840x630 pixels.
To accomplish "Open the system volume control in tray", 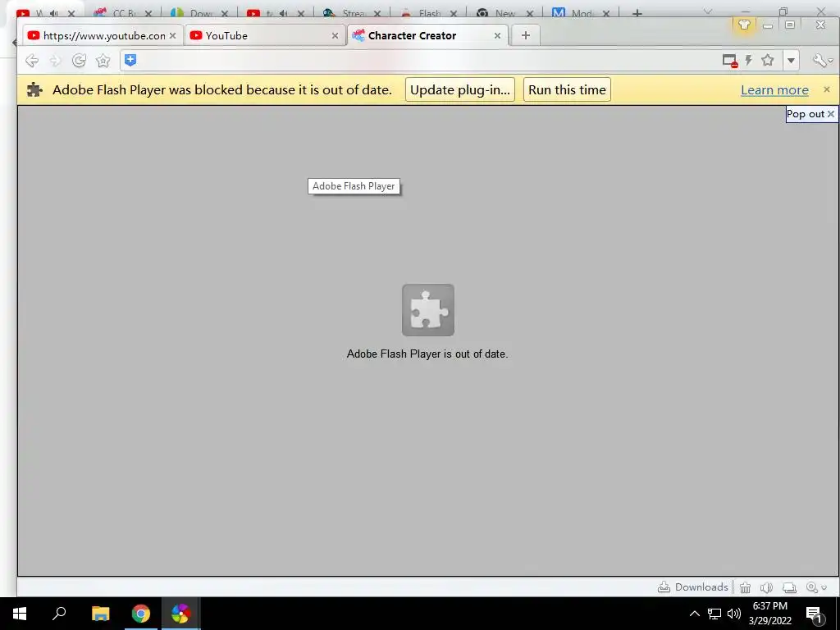I will [x=734, y=614].
